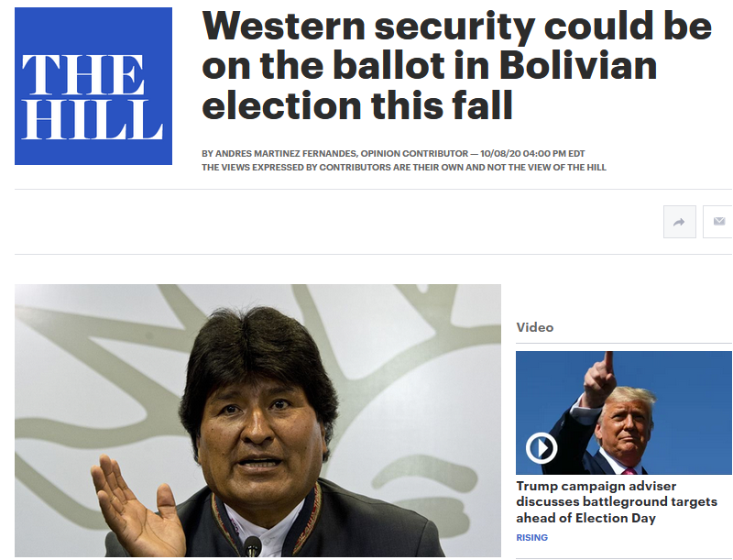Image resolution: width=733 pixels, height=560 pixels.
Task: Click the contributor views disclaimer line
Action: click(404, 168)
